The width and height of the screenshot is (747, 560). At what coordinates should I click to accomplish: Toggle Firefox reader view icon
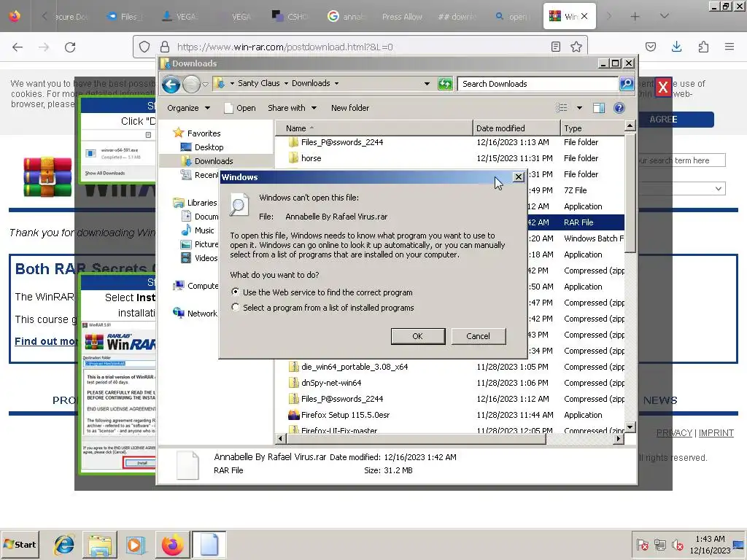(555, 47)
